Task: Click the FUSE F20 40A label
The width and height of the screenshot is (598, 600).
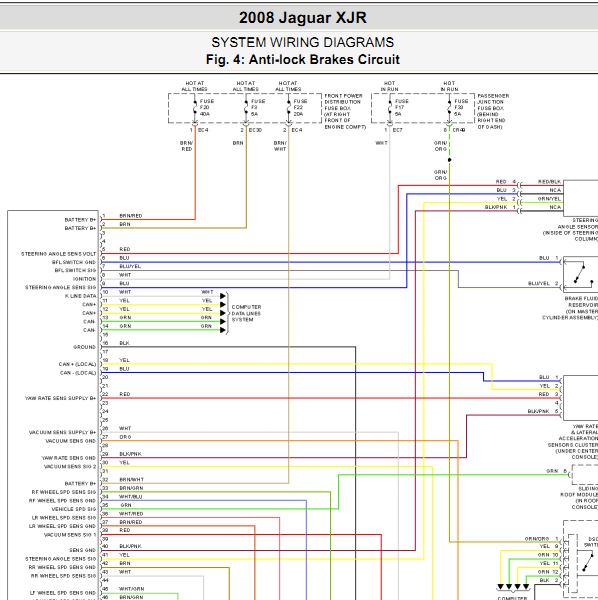Action: [x=207, y=108]
